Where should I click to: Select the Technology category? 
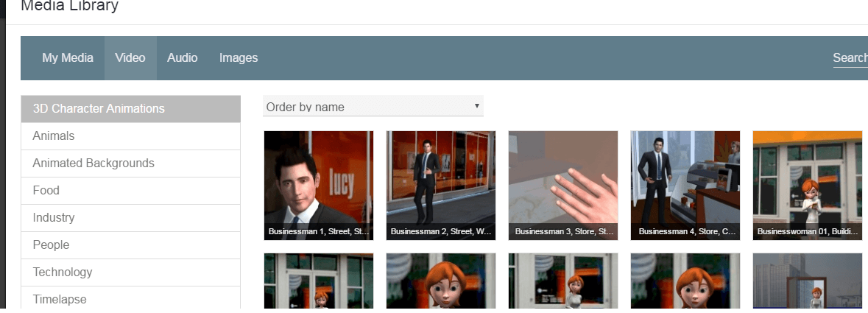point(130,272)
